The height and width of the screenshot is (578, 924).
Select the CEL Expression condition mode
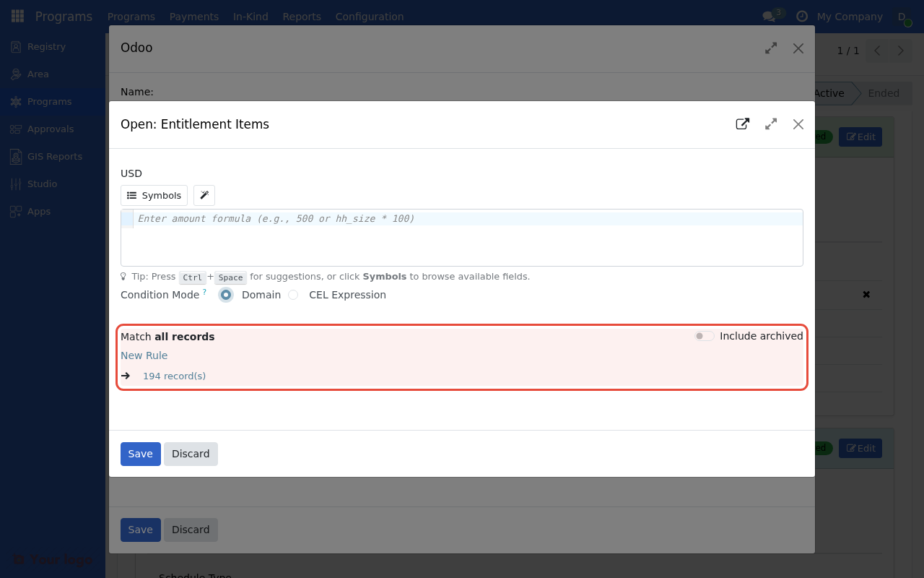pyautogui.click(x=293, y=295)
